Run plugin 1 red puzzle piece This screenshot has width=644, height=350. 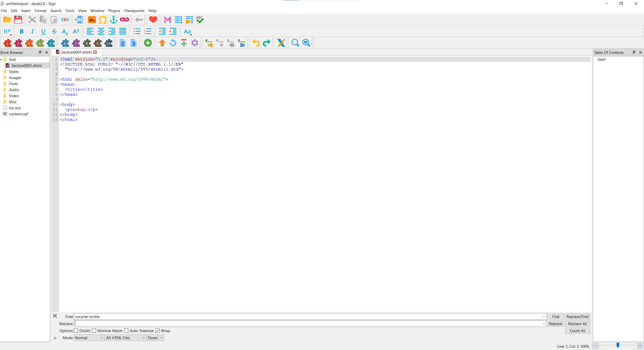coord(7,43)
